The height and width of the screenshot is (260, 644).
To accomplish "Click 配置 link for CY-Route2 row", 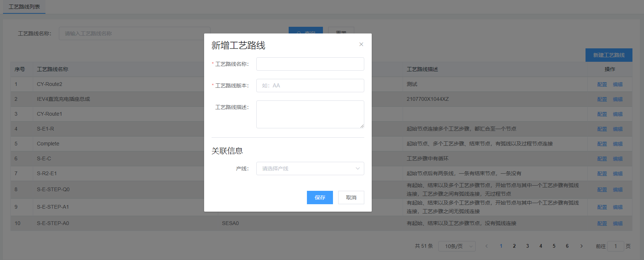I will tap(602, 84).
